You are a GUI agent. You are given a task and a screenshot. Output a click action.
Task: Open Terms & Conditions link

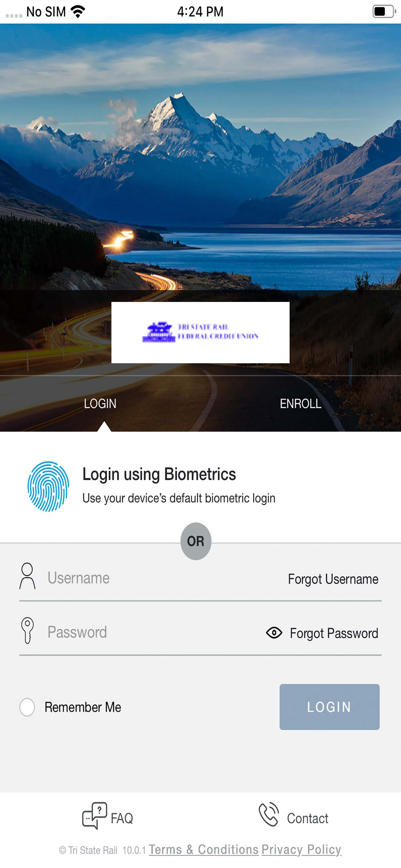click(x=203, y=850)
